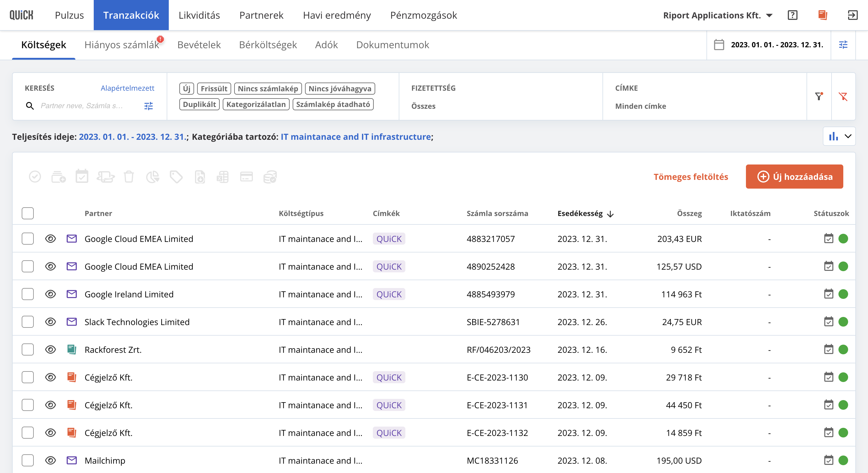Sort by Esedékesség column
This screenshot has height=473, width=868.
[x=585, y=213]
